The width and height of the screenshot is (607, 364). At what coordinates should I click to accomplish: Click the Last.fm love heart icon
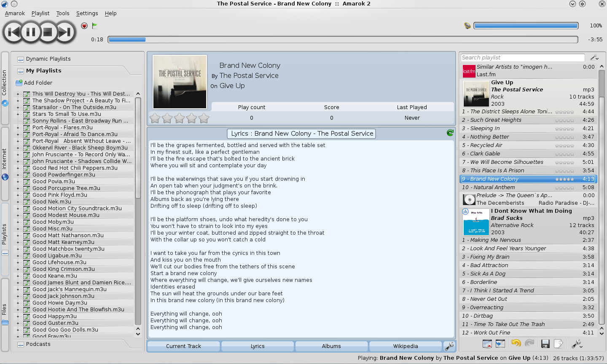click(84, 26)
